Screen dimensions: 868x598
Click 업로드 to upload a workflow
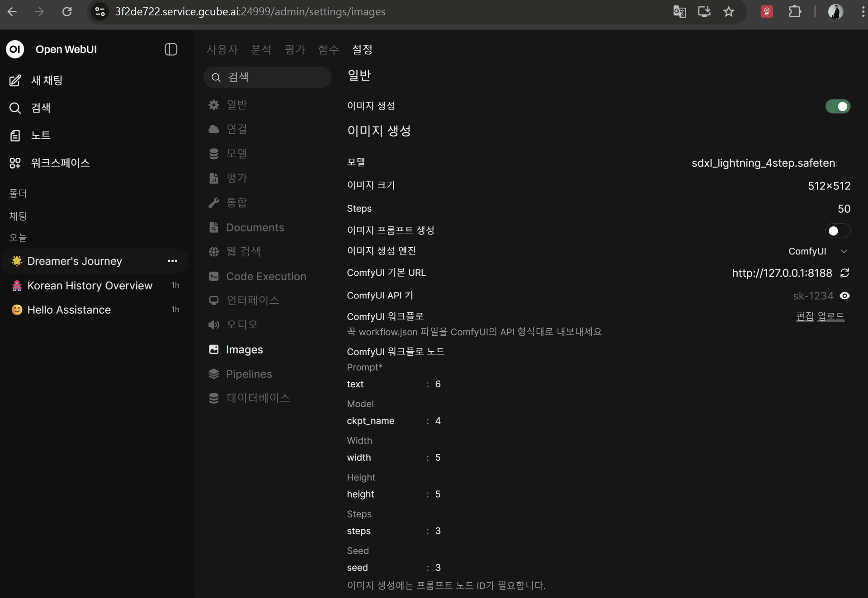[x=831, y=316]
